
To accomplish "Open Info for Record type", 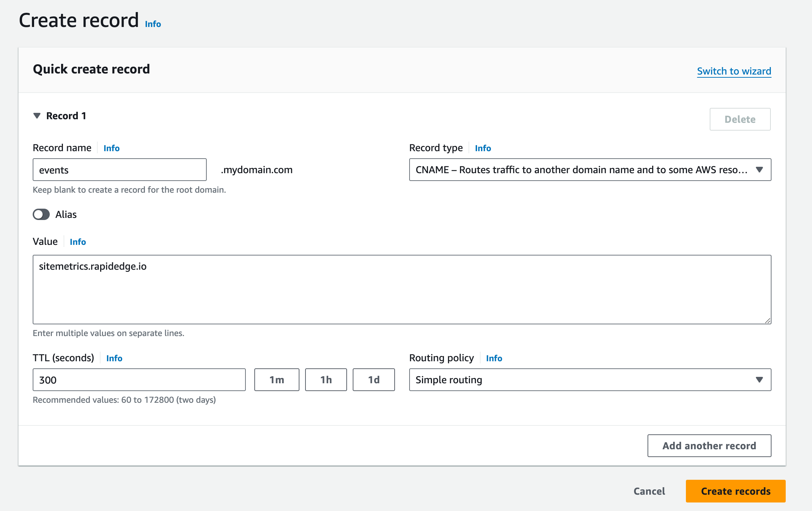I will click(x=483, y=148).
